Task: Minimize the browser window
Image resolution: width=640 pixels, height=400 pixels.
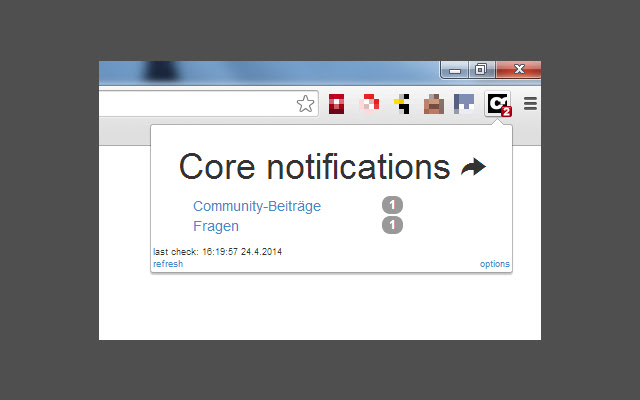Action: (455, 70)
